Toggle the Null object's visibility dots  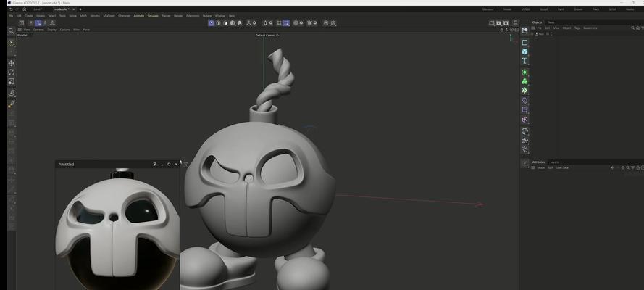pos(551,33)
